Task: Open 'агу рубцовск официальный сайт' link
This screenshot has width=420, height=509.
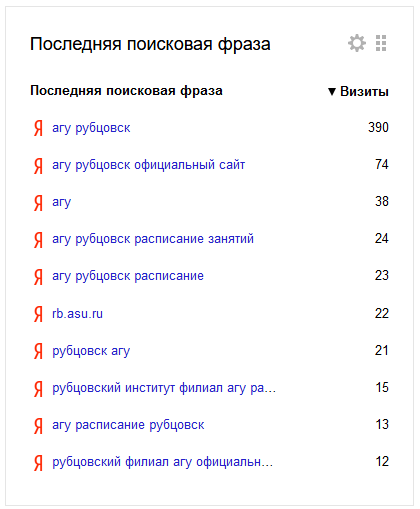Action: [x=148, y=165]
